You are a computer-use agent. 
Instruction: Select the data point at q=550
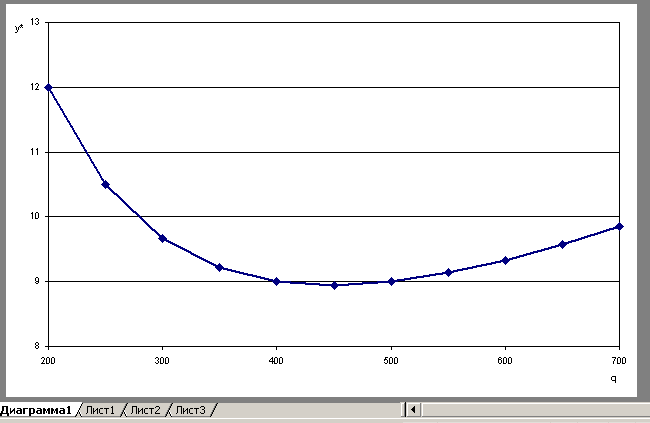coord(448,272)
